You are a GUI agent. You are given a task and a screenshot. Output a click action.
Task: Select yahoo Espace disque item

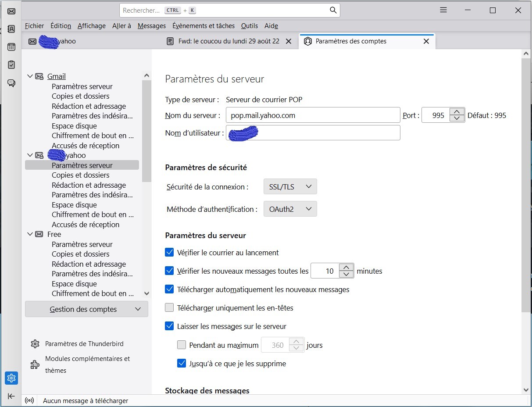coord(74,205)
